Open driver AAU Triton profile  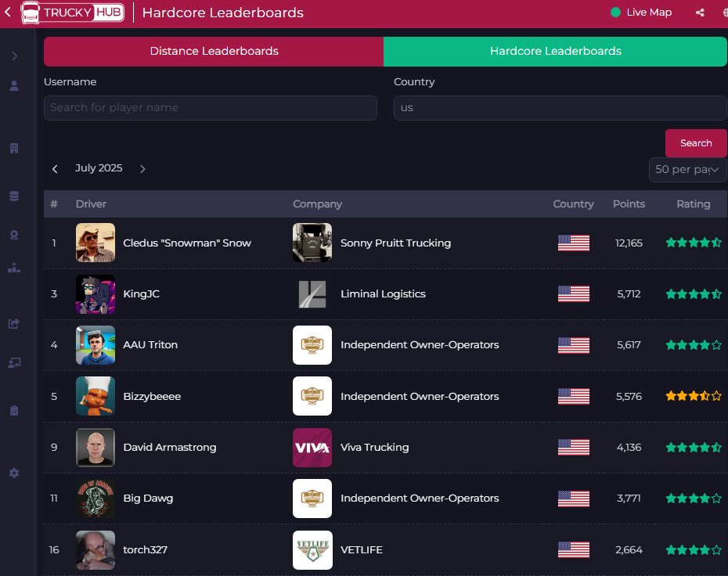pyautogui.click(x=150, y=345)
